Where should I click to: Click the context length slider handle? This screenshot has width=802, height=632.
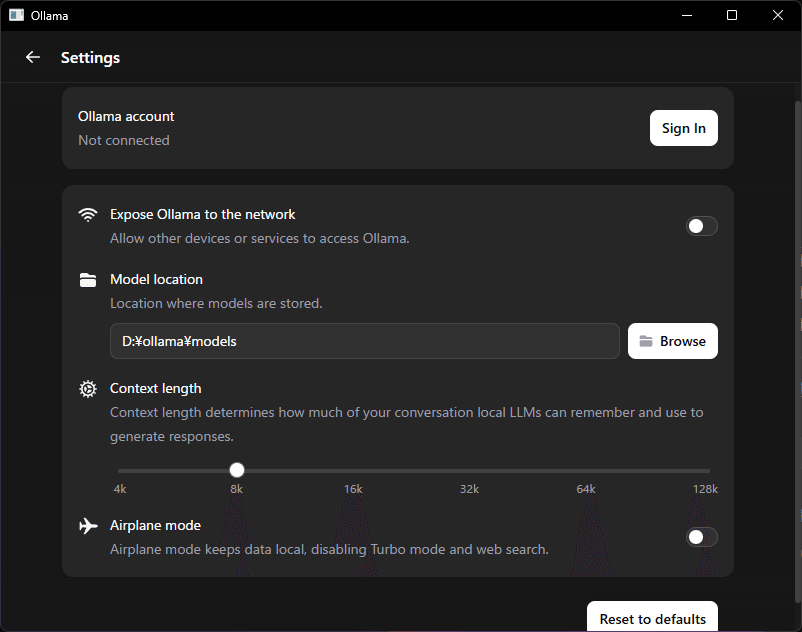click(x=237, y=470)
